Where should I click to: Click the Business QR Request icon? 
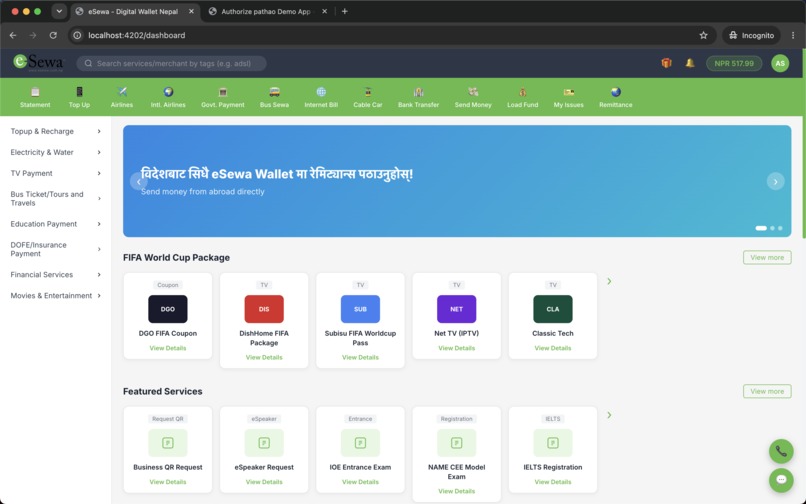(168, 443)
